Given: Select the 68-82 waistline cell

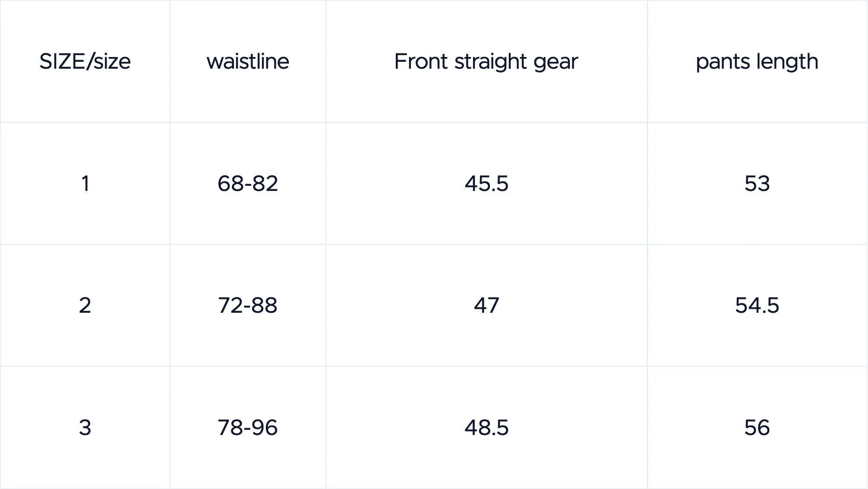Looking at the screenshot, I should [x=248, y=184].
